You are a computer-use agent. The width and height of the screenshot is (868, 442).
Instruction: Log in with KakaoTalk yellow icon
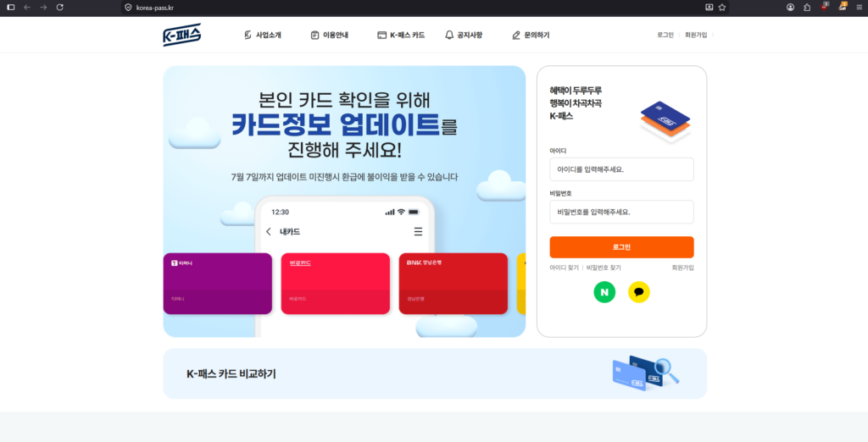coord(639,292)
